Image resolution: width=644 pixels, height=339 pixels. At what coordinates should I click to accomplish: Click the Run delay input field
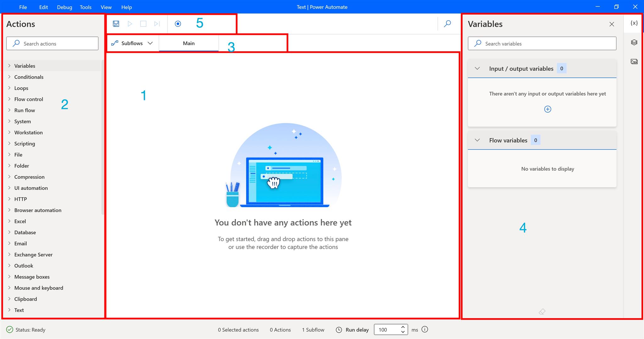(x=391, y=330)
